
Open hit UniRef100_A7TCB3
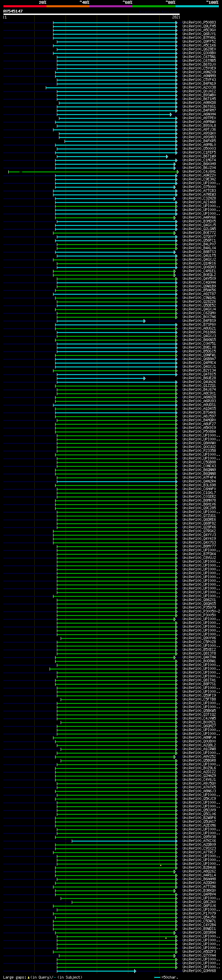coord(199,191)
